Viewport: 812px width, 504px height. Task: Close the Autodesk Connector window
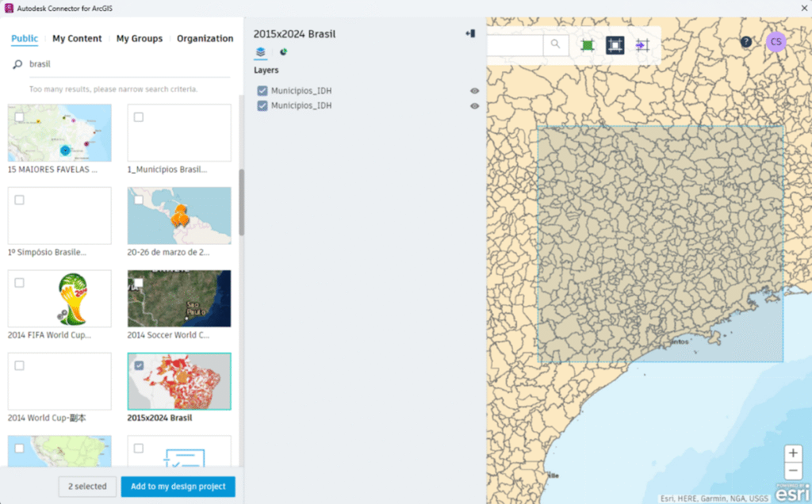tap(804, 8)
